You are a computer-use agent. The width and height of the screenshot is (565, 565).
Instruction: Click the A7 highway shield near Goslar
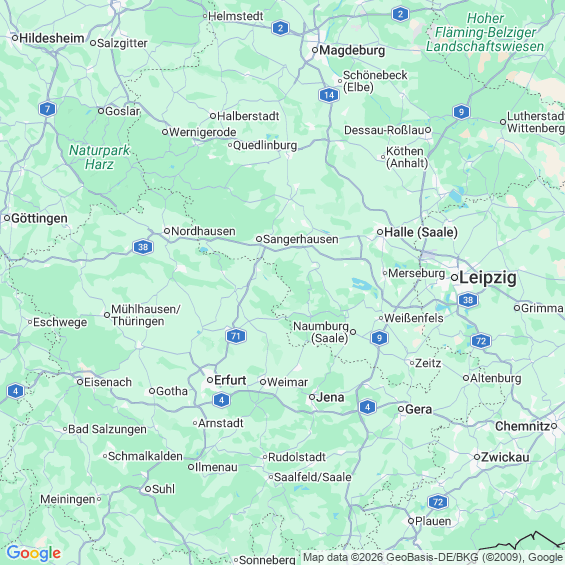(x=48, y=109)
